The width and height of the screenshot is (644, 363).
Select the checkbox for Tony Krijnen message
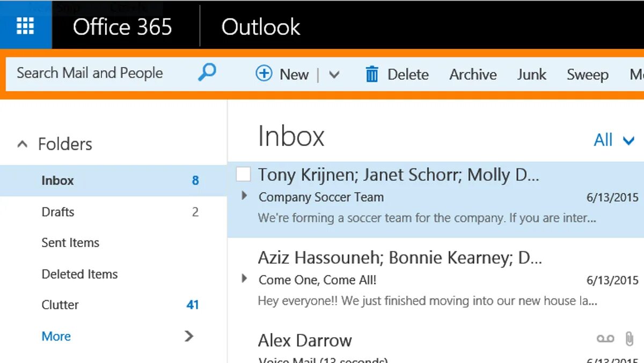click(x=244, y=175)
